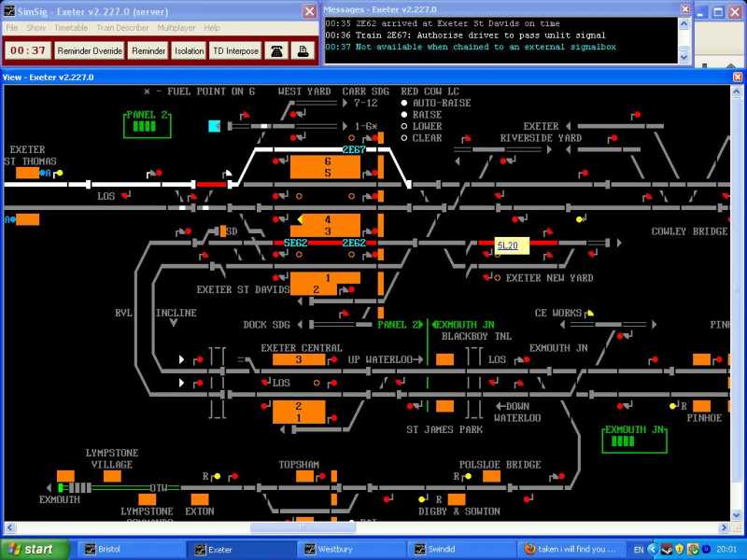Click train describer berth 5E62

tap(295, 243)
